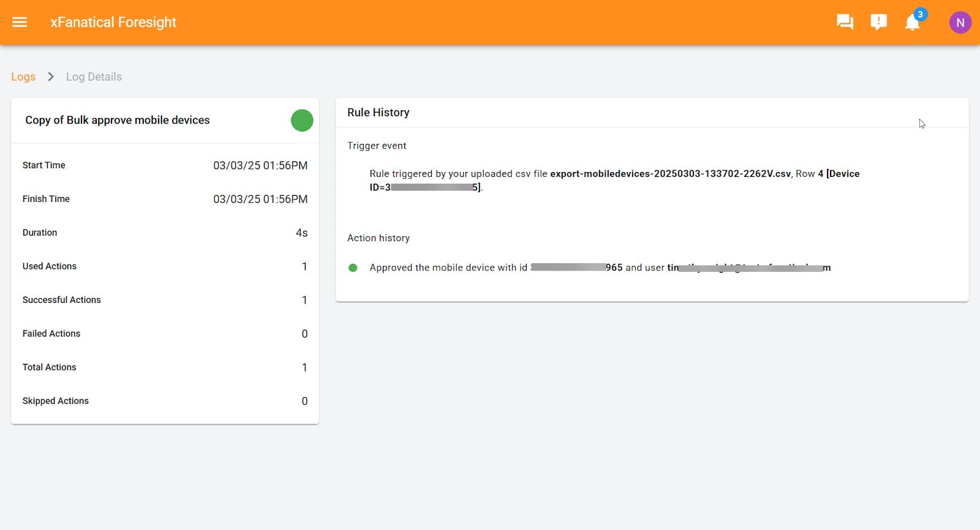This screenshot has width=980, height=530.
Task: Click the Total Actions label
Action: pyautogui.click(x=50, y=367)
